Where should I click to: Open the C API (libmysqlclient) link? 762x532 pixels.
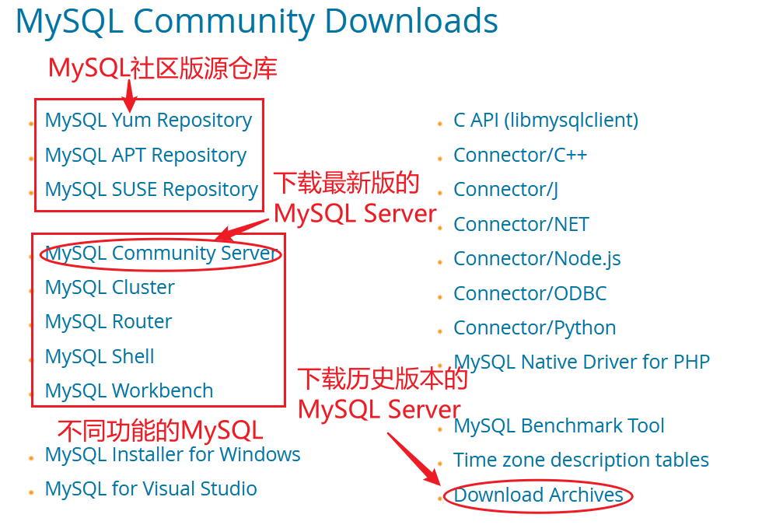545,120
